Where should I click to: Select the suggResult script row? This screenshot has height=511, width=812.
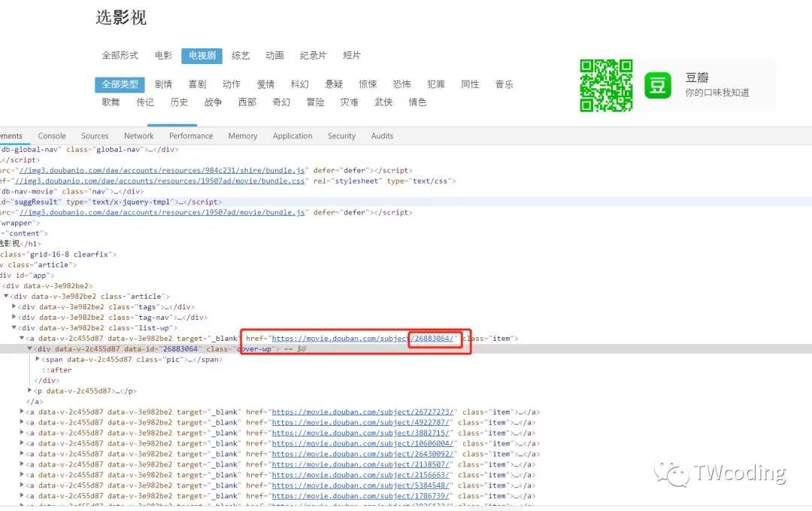pos(406,202)
